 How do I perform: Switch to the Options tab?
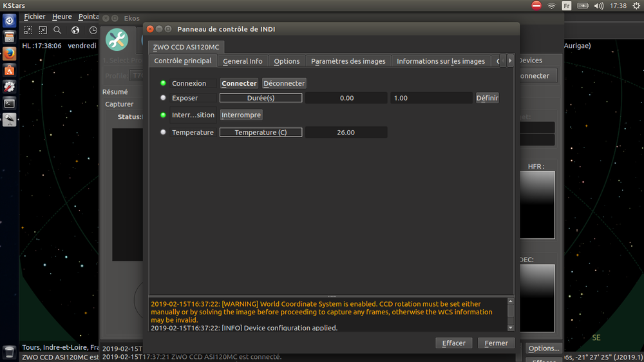[x=287, y=61]
